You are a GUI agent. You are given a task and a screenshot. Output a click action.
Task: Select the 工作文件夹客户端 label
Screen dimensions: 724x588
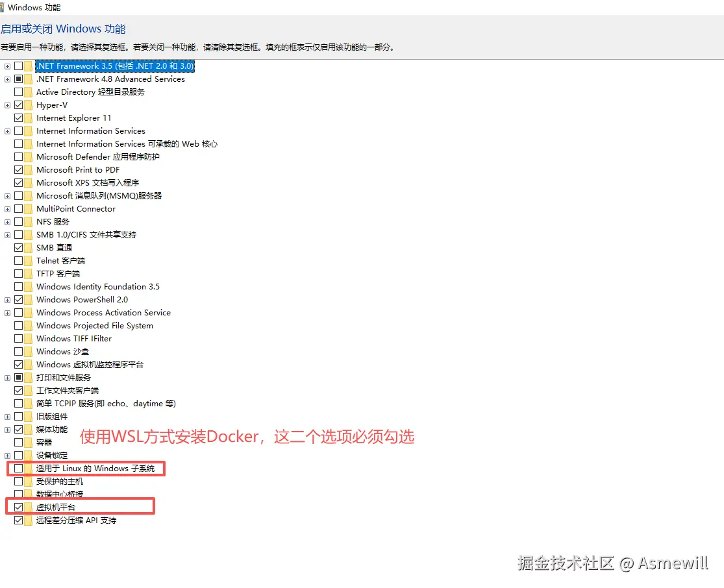point(68,391)
